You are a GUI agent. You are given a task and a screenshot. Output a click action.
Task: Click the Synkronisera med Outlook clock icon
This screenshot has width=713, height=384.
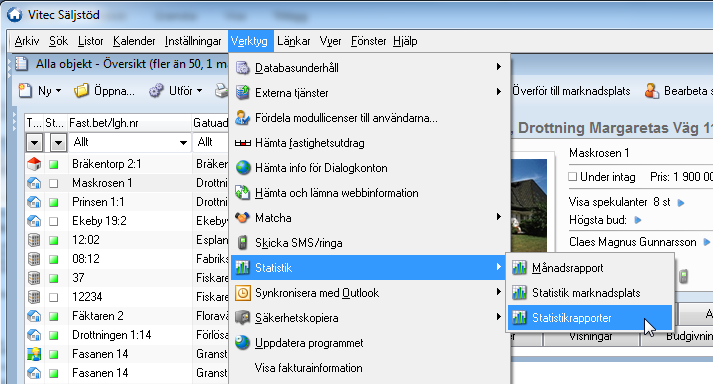coord(242,293)
